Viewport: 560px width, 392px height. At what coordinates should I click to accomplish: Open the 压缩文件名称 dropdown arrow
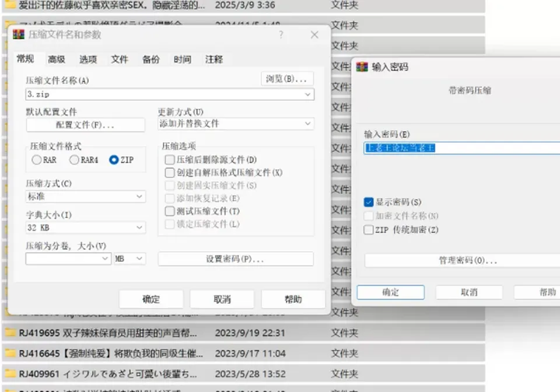click(307, 94)
